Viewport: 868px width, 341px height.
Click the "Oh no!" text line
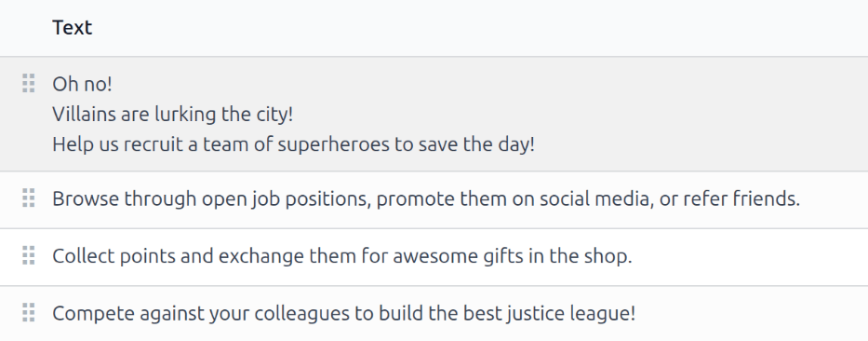(x=82, y=84)
